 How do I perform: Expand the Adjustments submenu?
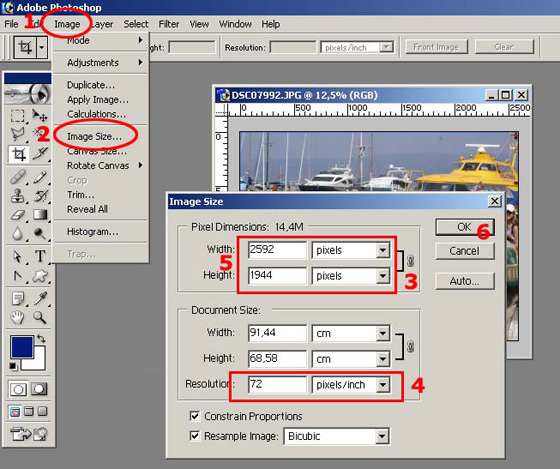pos(100,63)
